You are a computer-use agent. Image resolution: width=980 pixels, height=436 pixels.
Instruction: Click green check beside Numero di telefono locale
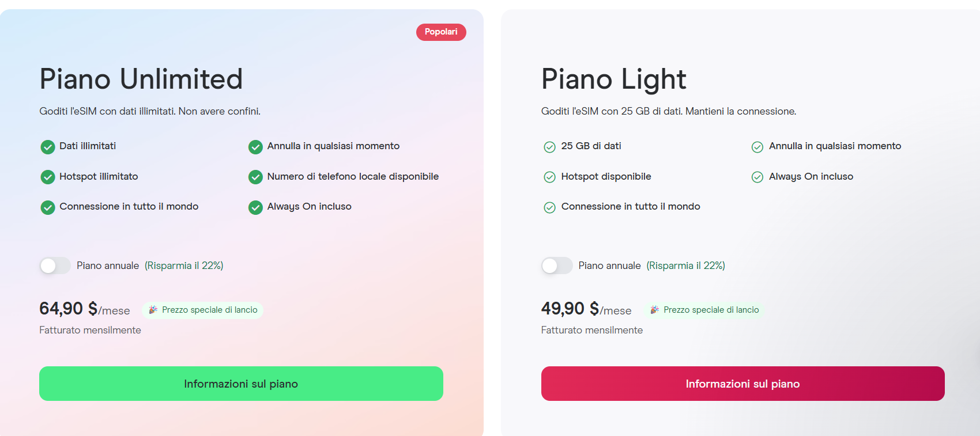(x=255, y=177)
